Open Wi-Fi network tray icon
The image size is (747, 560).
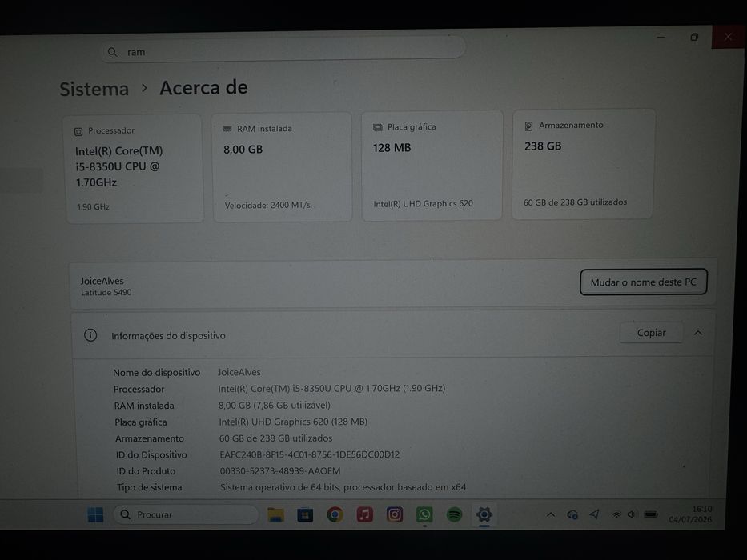[x=616, y=514]
